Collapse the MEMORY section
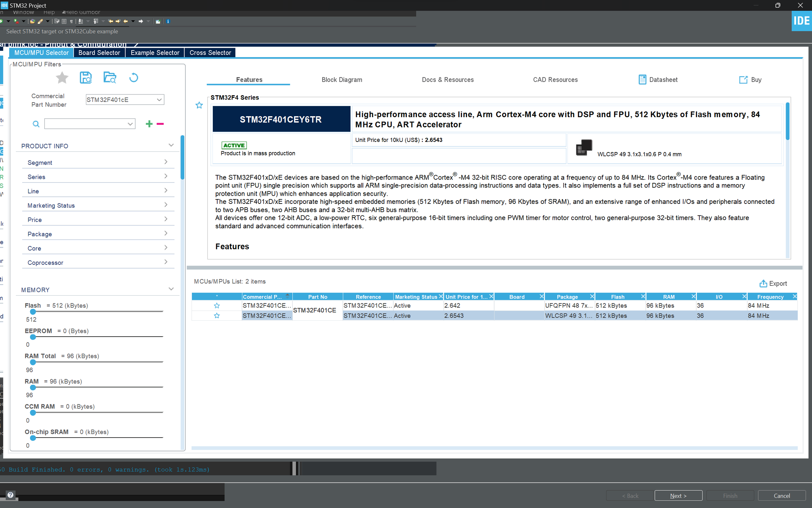The image size is (812, 508). point(171,289)
